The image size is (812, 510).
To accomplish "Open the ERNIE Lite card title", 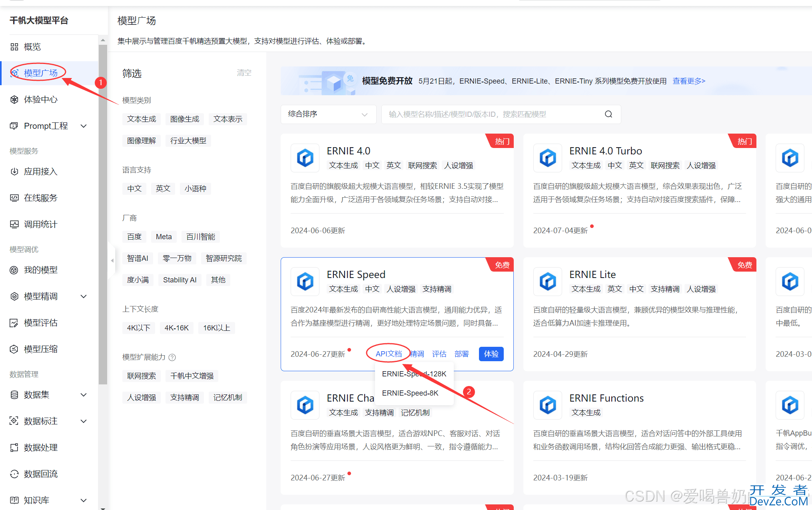I will (592, 275).
